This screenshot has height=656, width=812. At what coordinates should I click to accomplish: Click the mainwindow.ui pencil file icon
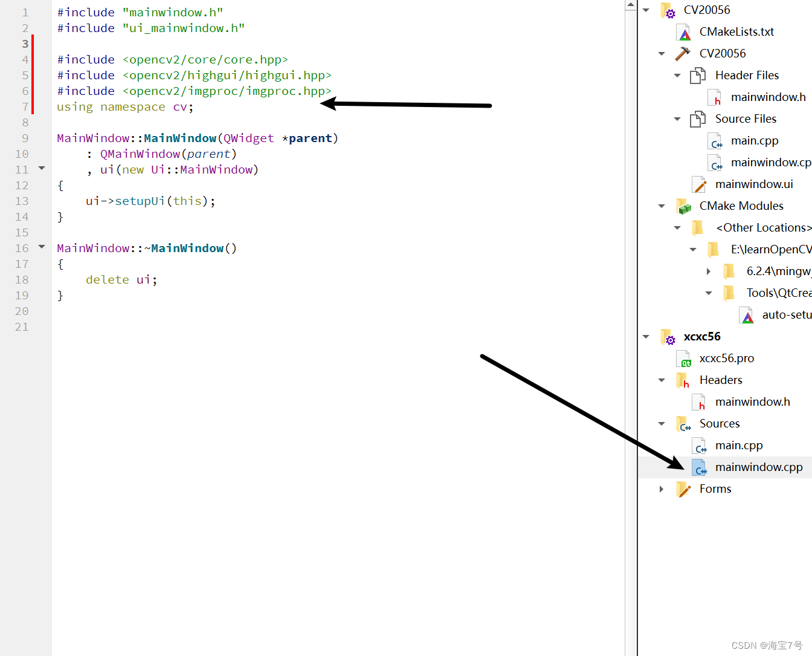[x=699, y=184]
